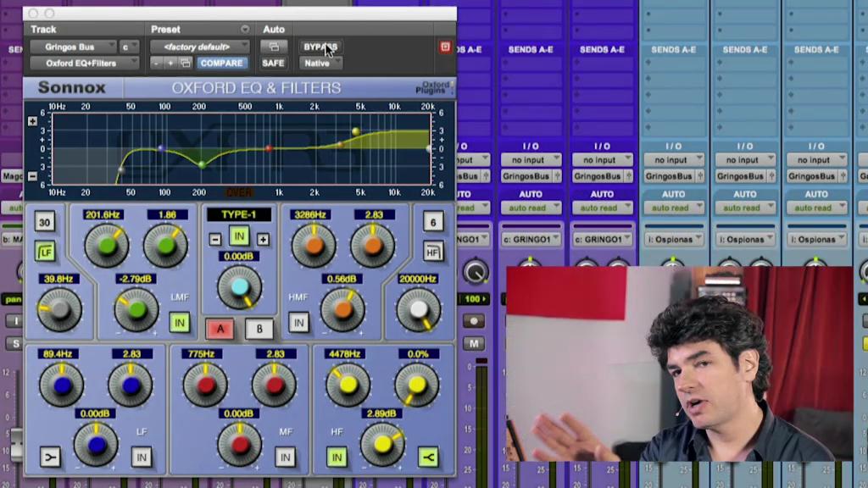Open the Gringos Bus track selector

coord(73,47)
